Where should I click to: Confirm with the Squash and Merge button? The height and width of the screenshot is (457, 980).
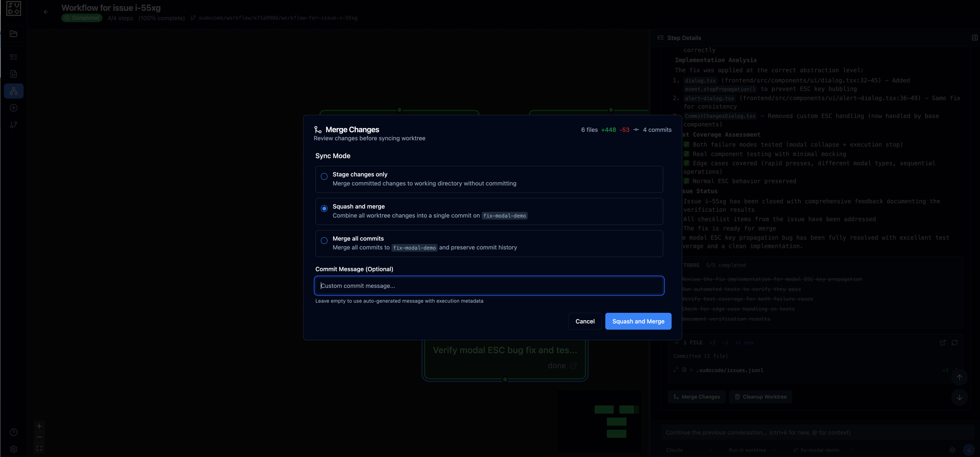tap(638, 321)
